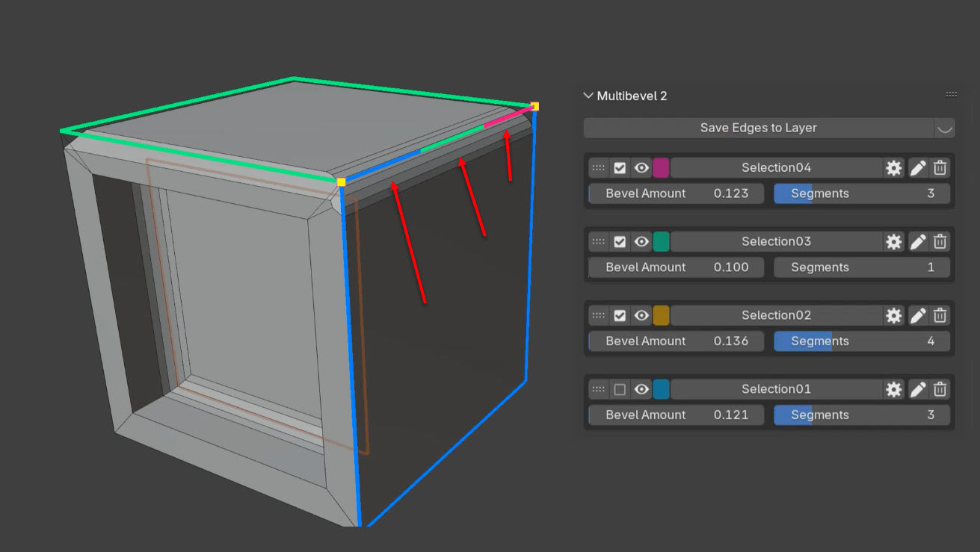This screenshot has height=552, width=980.
Task: Open settings gear for Selection03
Action: [893, 242]
